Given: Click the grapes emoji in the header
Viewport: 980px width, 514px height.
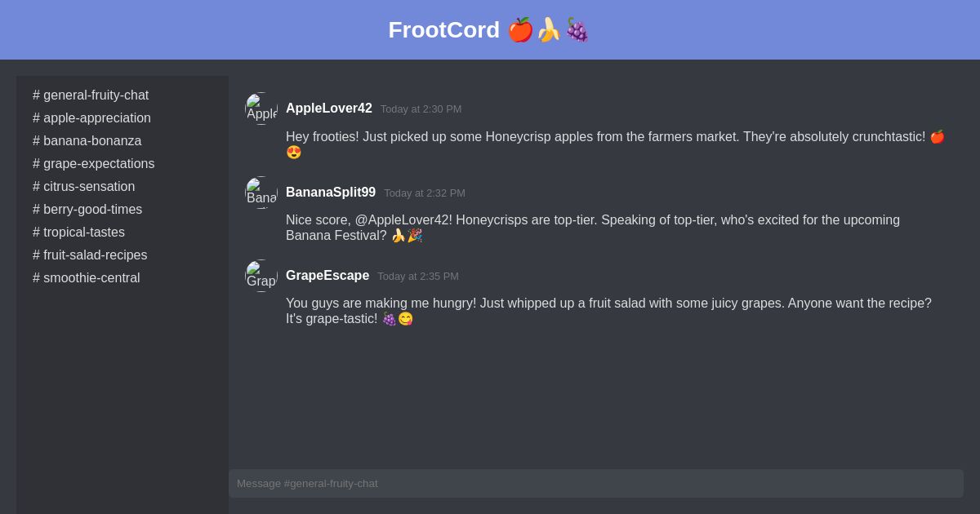Looking at the screenshot, I should coord(577,30).
